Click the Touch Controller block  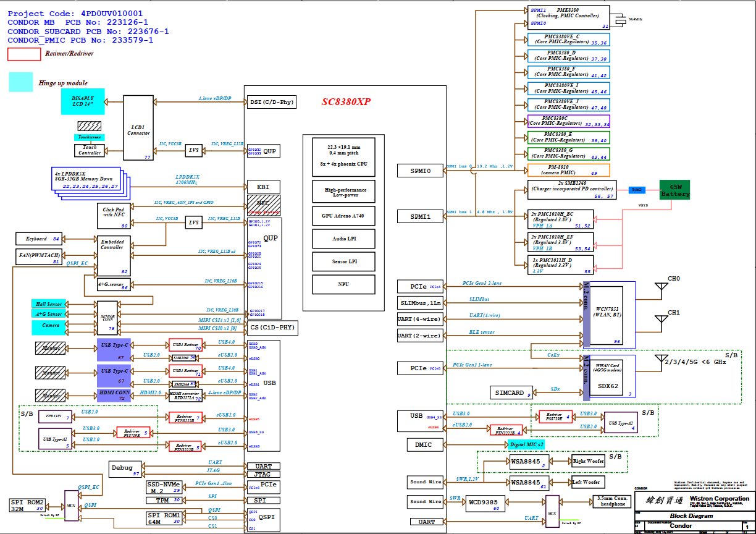pos(89,150)
